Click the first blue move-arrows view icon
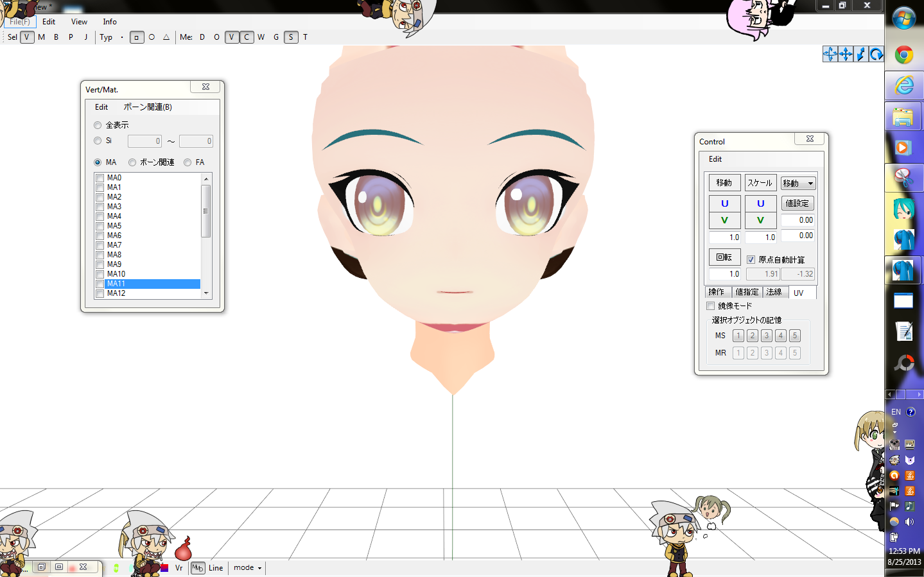Image resolution: width=924 pixels, height=577 pixels. coord(830,55)
